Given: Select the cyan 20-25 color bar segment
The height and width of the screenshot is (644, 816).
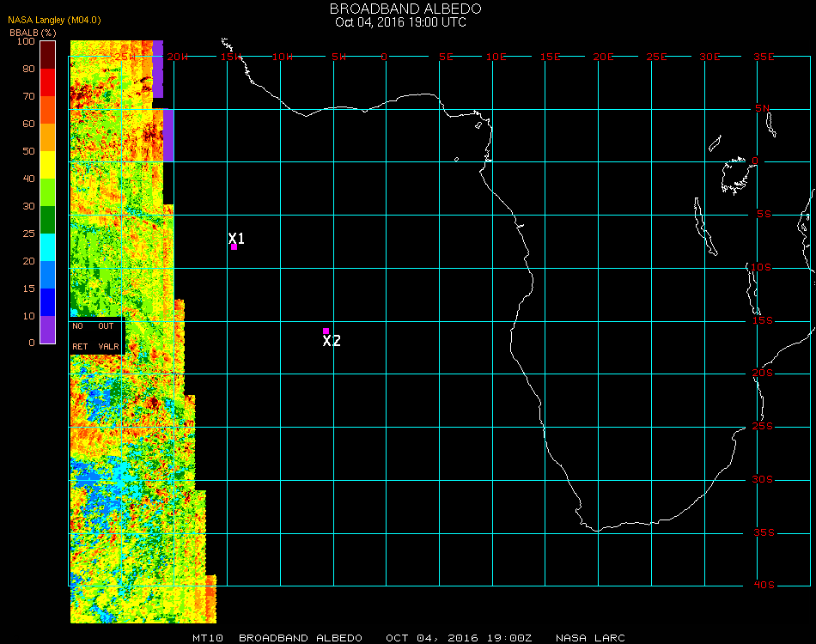Looking at the screenshot, I should point(48,247).
